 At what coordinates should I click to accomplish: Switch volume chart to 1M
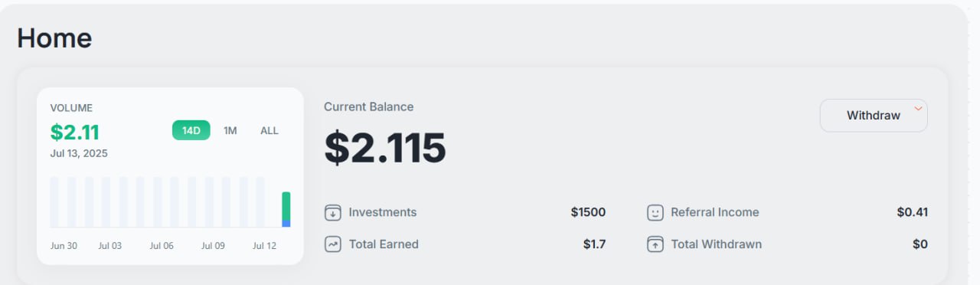(230, 130)
